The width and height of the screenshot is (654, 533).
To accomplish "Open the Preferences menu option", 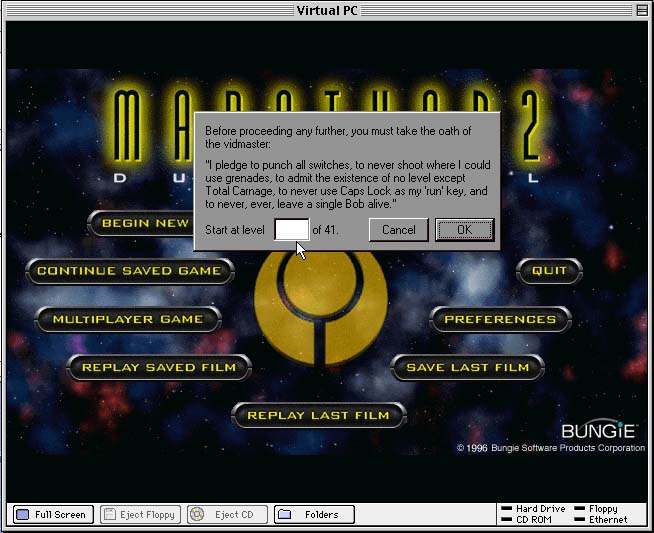I will coord(499,319).
